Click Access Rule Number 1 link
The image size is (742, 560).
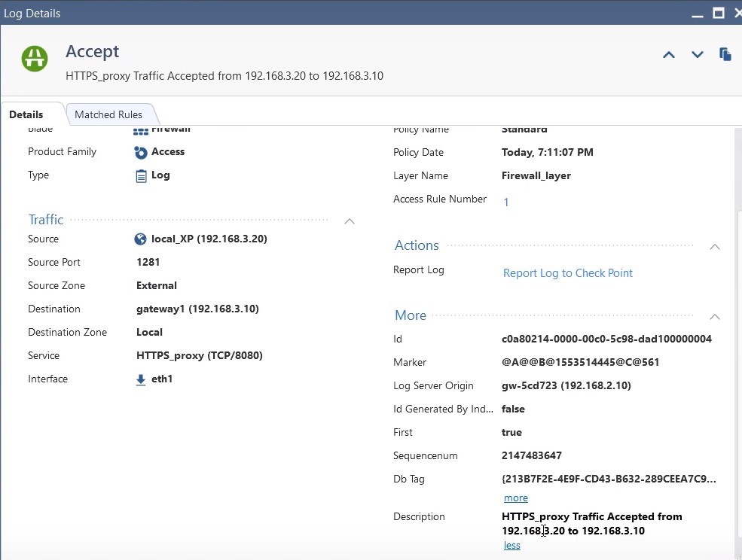pyautogui.click(x=506, y=202)
